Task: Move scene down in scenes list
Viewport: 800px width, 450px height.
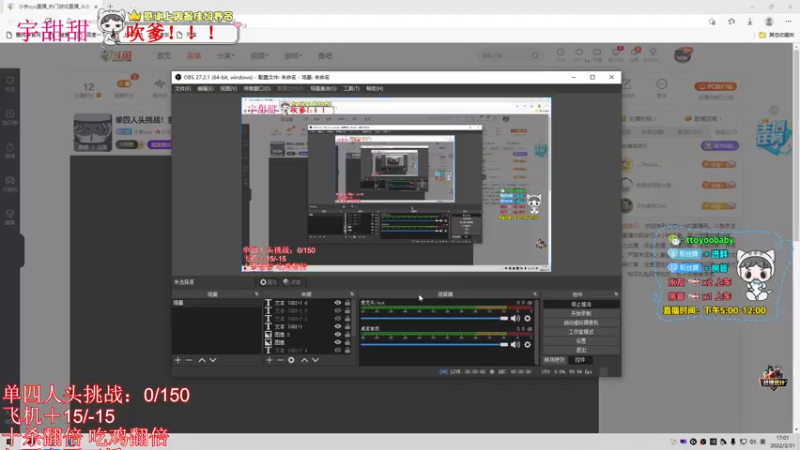Action: [213, 360]
